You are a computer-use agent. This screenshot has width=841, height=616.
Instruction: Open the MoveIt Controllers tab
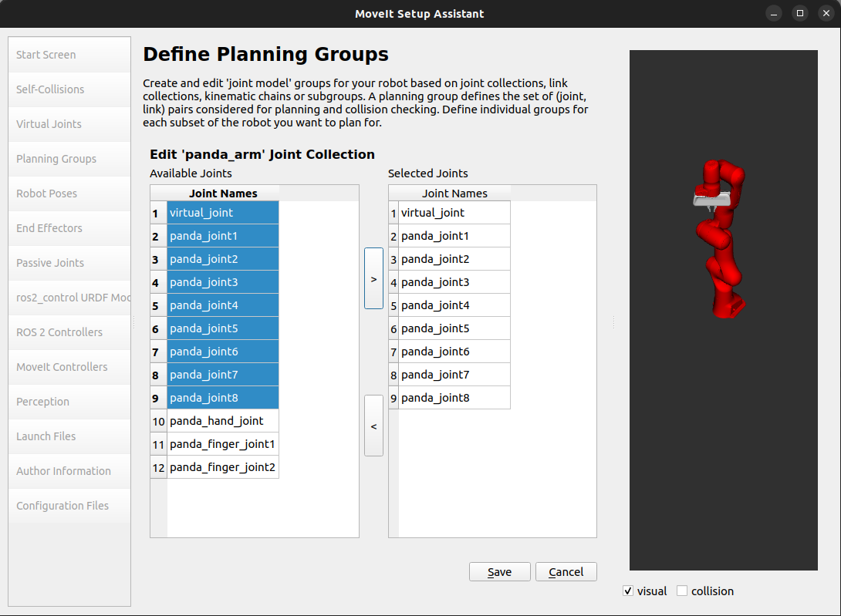click(x=62, y=367)
